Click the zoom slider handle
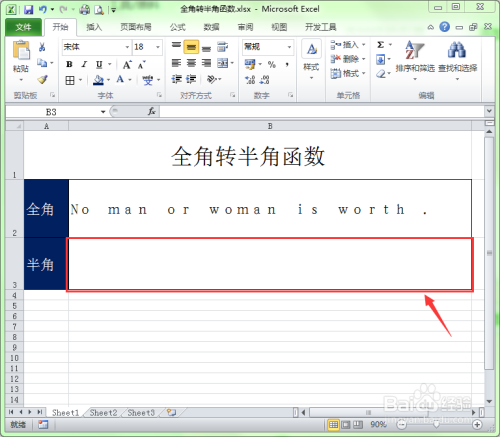The image size is (500, 437). [x=436, y=424]
